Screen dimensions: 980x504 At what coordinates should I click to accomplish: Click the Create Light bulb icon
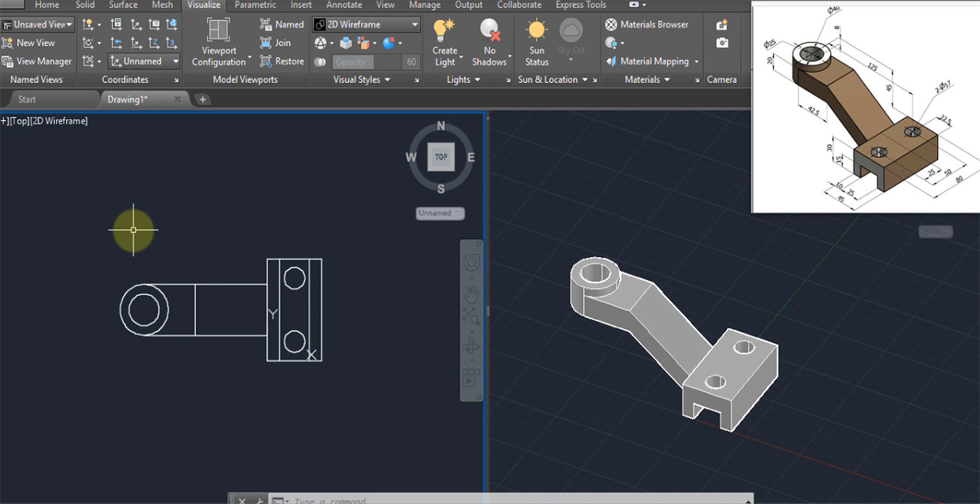(444, 29)
